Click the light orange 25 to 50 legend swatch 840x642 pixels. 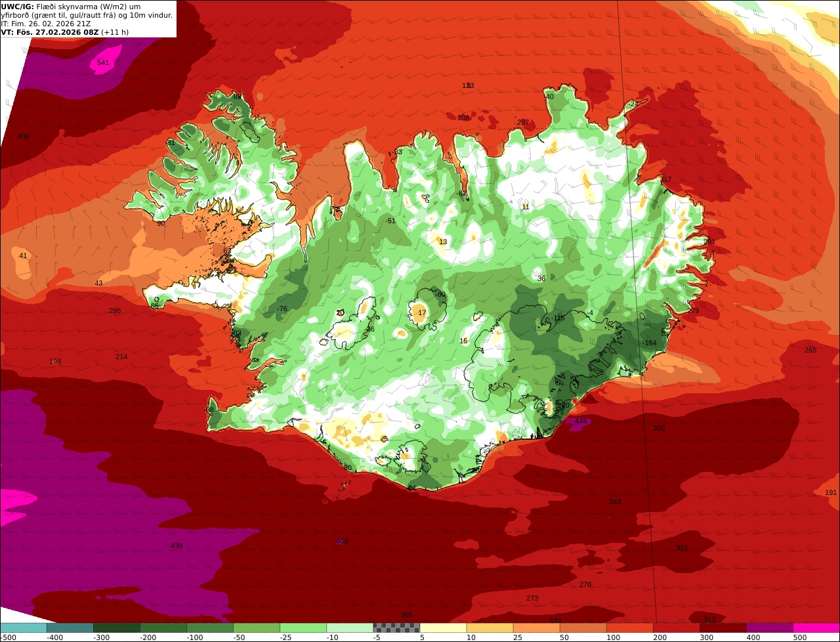coord(536,628)
